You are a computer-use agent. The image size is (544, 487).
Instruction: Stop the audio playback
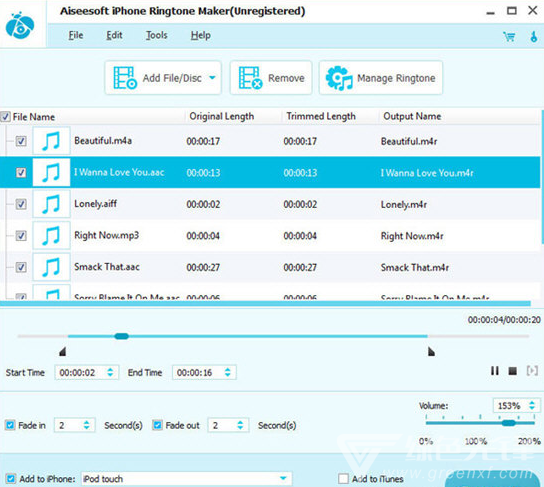[512, 371]
